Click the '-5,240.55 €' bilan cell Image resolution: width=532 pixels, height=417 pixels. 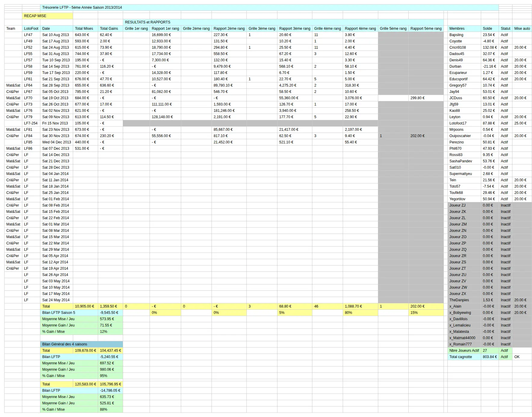(x=110, y=357)
